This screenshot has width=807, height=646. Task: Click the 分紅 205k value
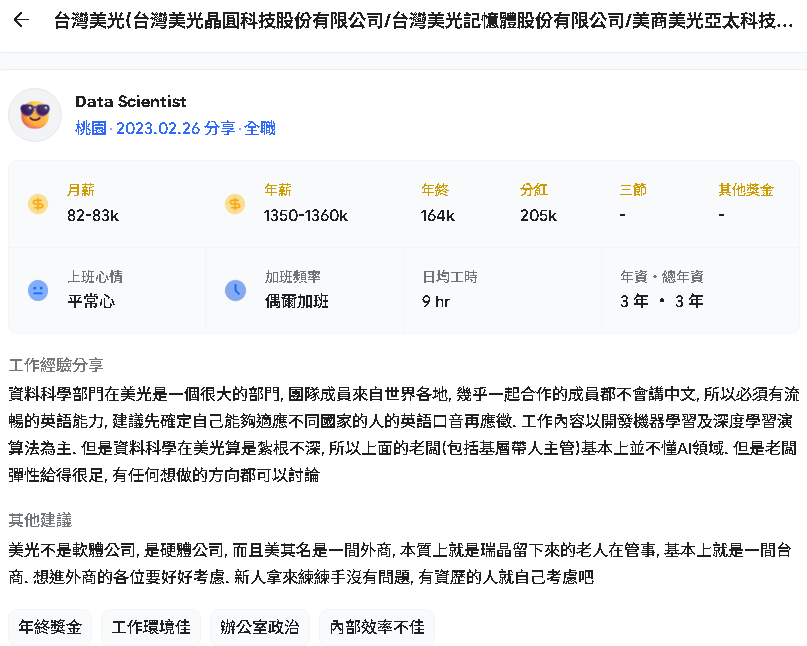click(x=538, y=215)
